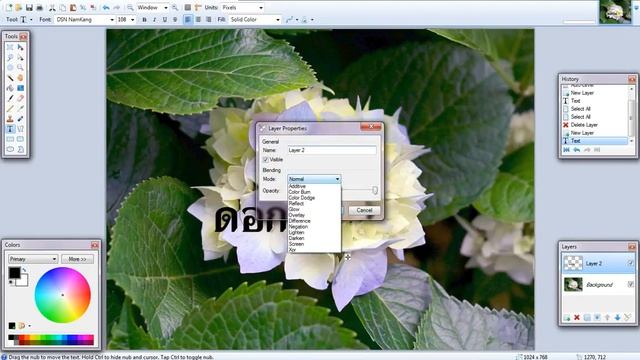The width and height of the screenshot is (640, 360).
Task: Select the Gradient tool
Action: [x=20, y=88]
